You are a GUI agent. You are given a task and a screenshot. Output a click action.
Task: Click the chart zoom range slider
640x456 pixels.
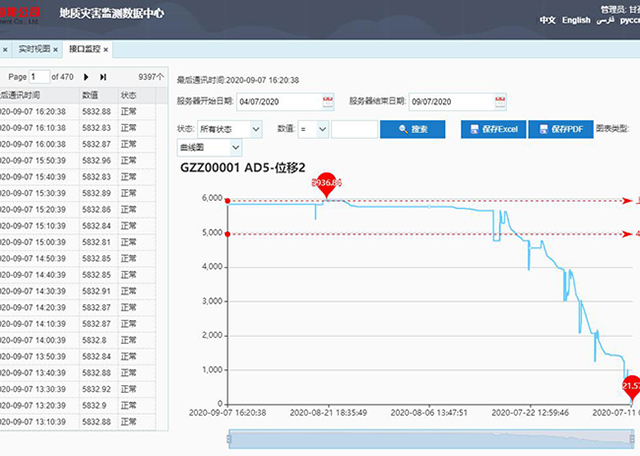(433, 439)
